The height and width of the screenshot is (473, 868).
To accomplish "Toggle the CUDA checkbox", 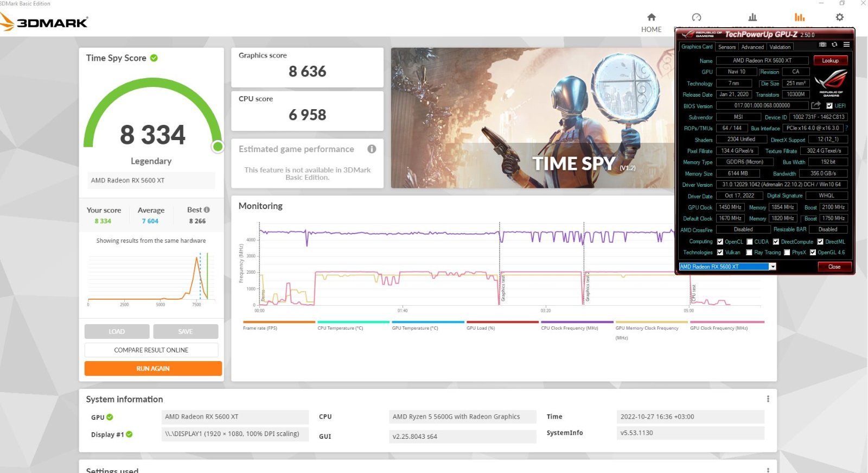I will coord(749,242).
